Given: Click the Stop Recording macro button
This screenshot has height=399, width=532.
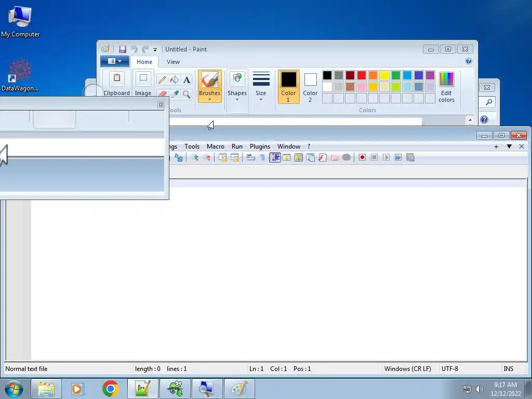Looking at the screenshot, I should point(374,157).
